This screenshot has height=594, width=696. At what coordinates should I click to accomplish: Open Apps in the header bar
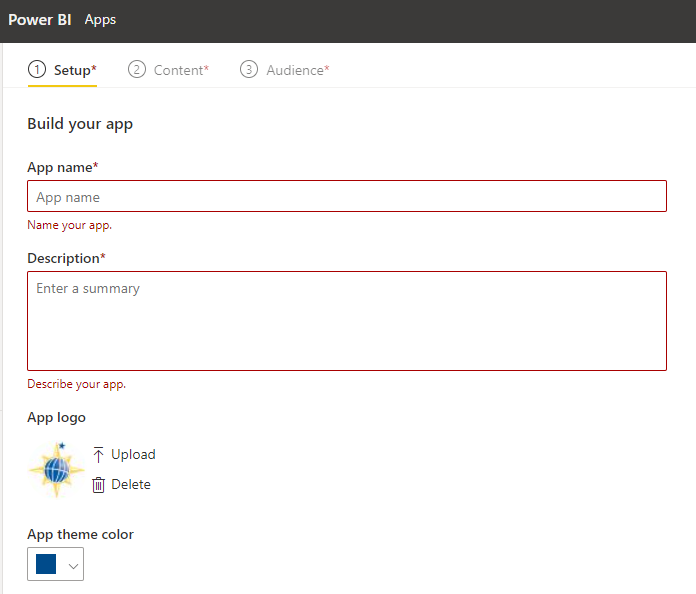100,20
